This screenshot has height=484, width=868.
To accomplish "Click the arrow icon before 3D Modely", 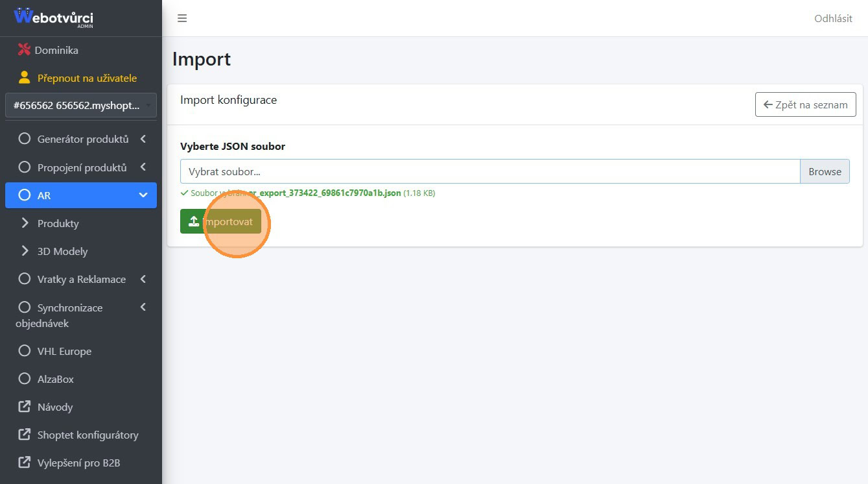I will pyautogui.click(x=25, y=250).
